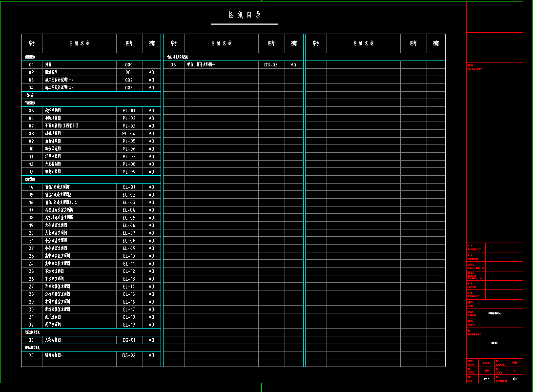Select the EL-01 drawing number cell
This screenshot has height=392, width=533.
pyautogui.click(x=129, y=187)
